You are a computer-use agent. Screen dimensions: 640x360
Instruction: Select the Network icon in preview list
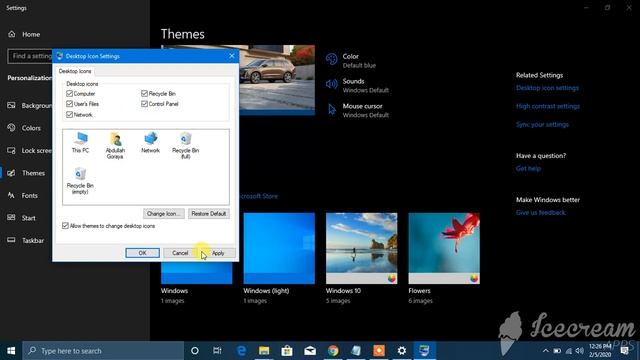151,142
